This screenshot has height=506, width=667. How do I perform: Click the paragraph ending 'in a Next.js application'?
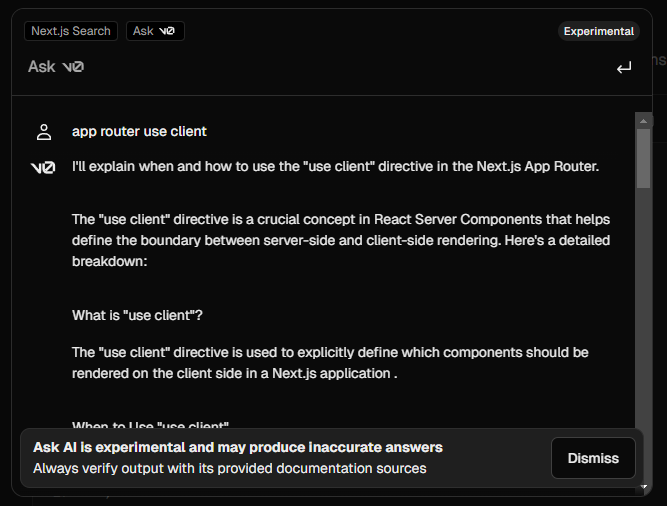click(x=330, y=363)
